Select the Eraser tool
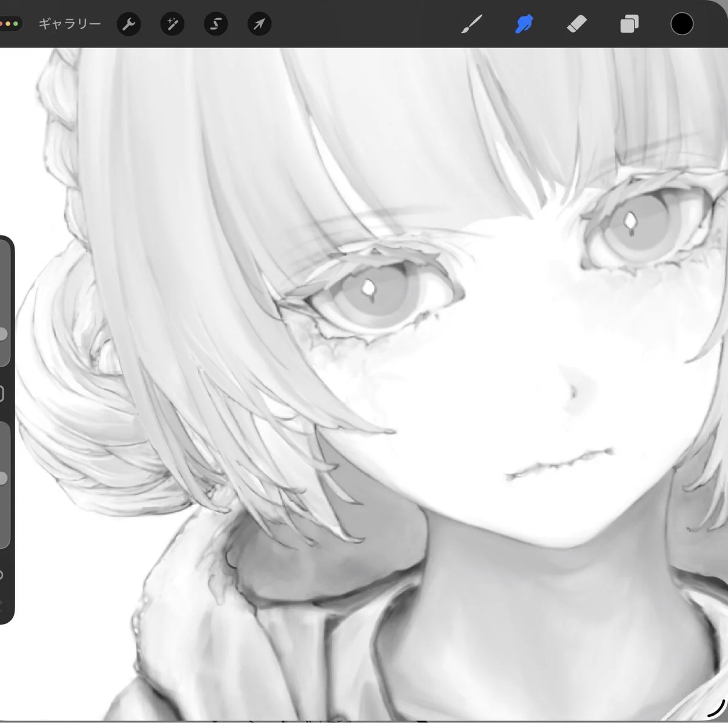This screenshot has width=728, height=723. 576,24
